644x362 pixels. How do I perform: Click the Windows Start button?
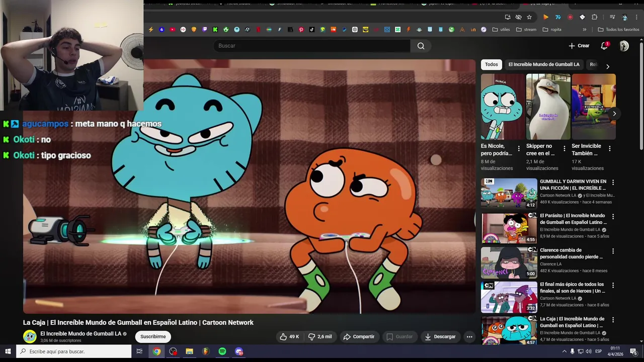pos(8,351)
